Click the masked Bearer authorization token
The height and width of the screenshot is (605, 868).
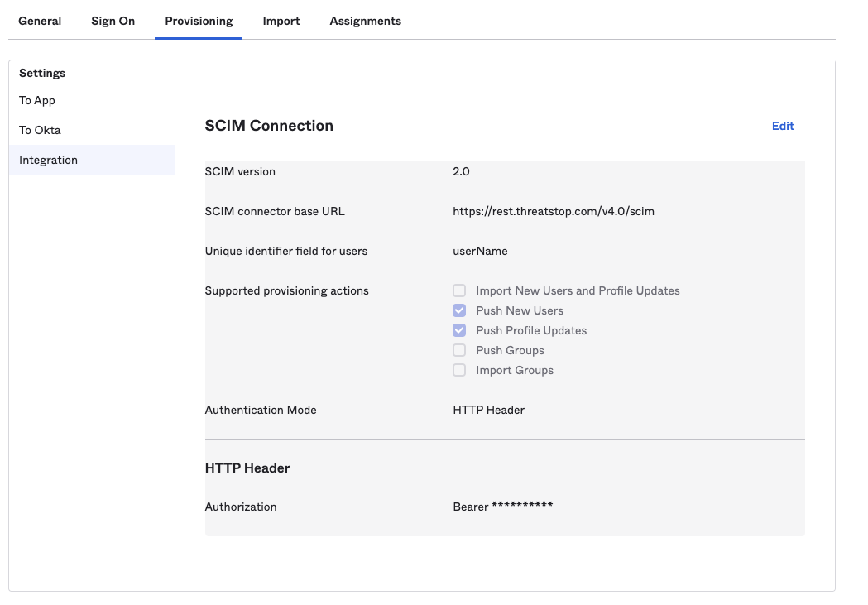point(502,507)
